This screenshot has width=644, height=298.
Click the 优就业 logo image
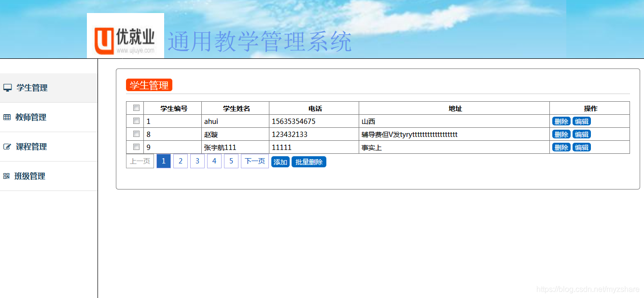click(x=126, y=36)
